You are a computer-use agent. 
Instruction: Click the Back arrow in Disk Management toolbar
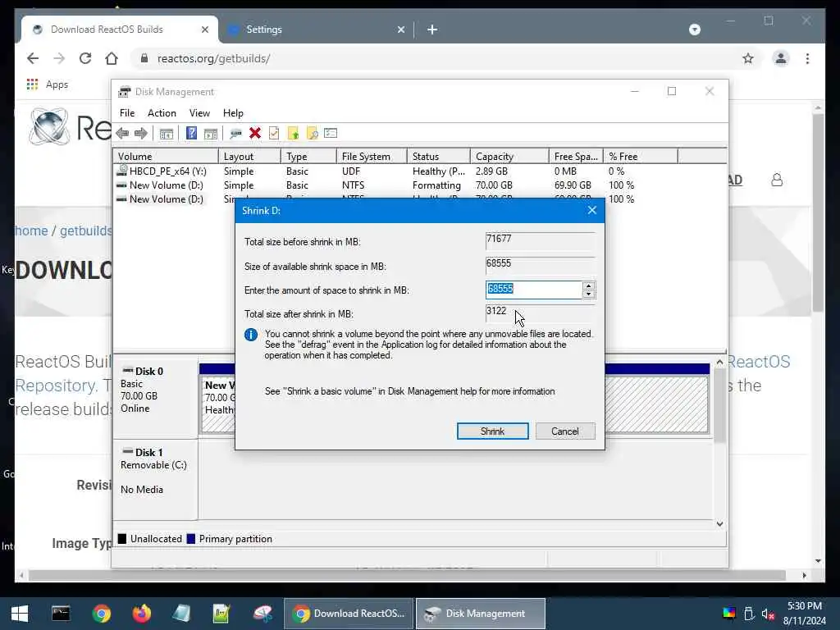click(122, 134)
